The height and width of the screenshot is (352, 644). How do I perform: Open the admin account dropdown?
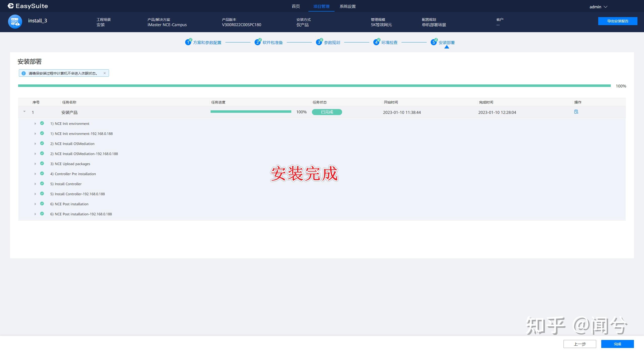coord(598,7)
